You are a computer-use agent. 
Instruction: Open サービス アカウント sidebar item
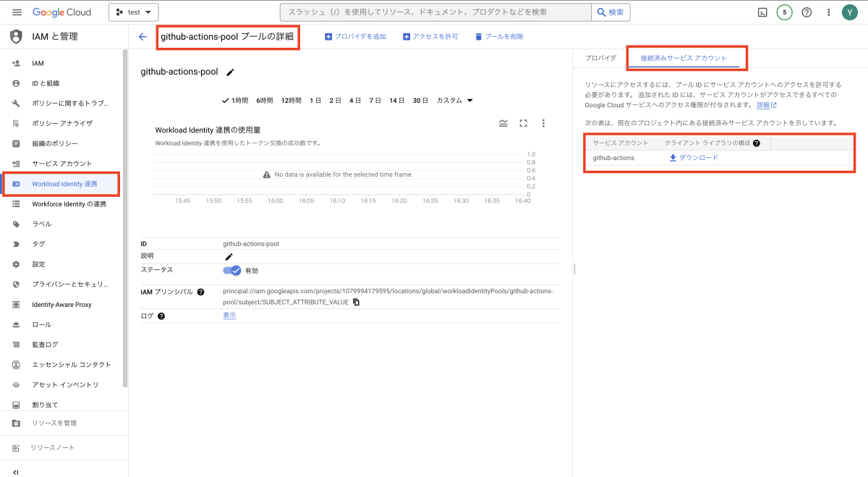(64, 164)
